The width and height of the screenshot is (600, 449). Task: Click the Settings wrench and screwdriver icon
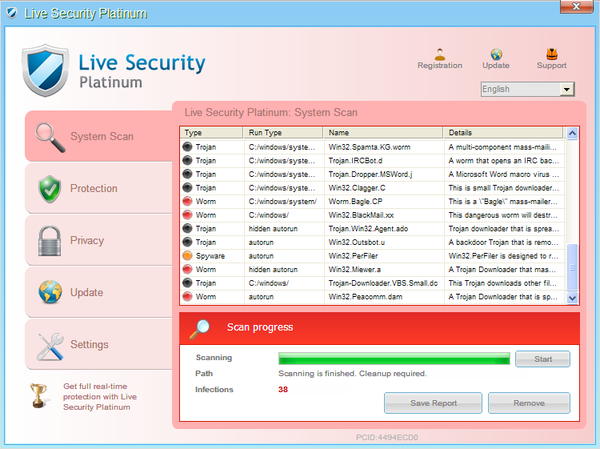pos(50,346)
